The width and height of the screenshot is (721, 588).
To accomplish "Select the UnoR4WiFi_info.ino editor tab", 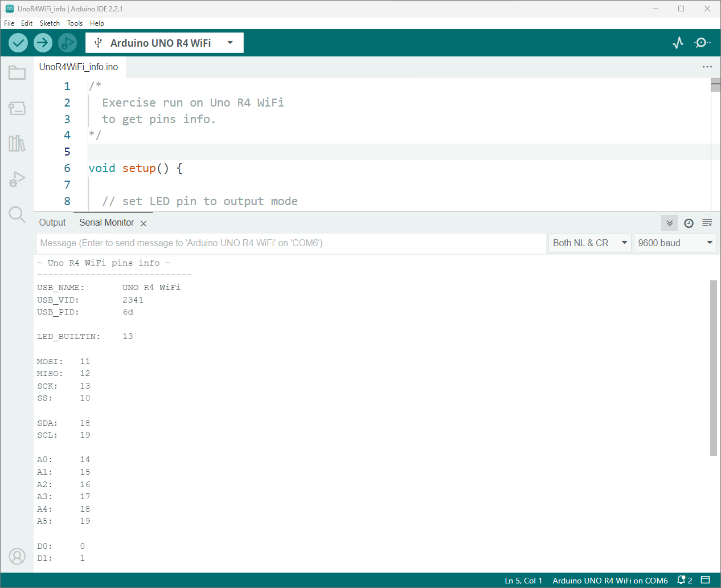I will pyautogui.click(x=79, y=67).
